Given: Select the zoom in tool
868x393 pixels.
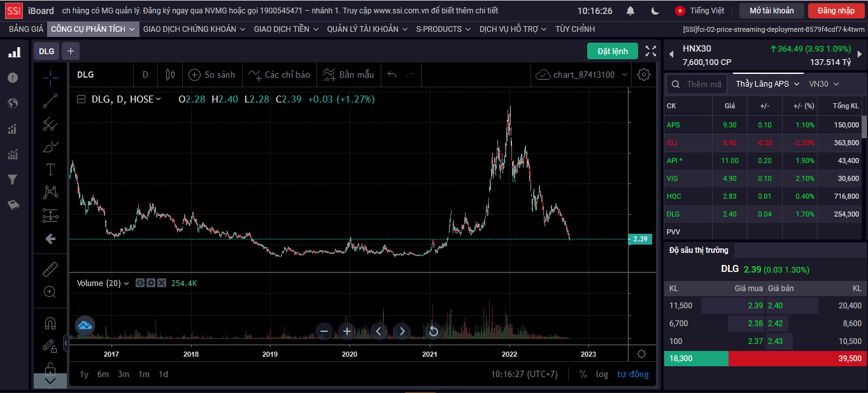Looking at the screenshot, I should pyautogui.click(x=50, y=292).
